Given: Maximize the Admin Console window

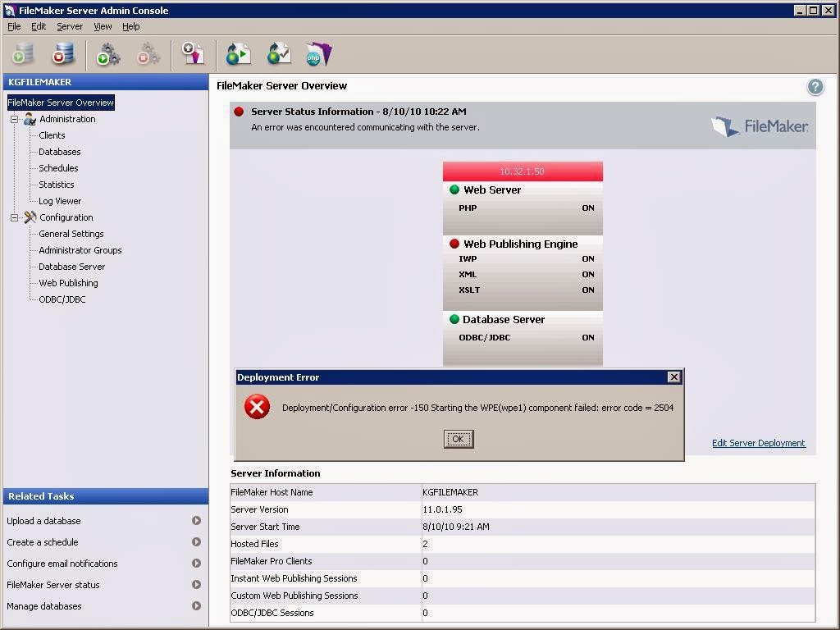Looking at the screenshot, I should click(x=813, y=10).
